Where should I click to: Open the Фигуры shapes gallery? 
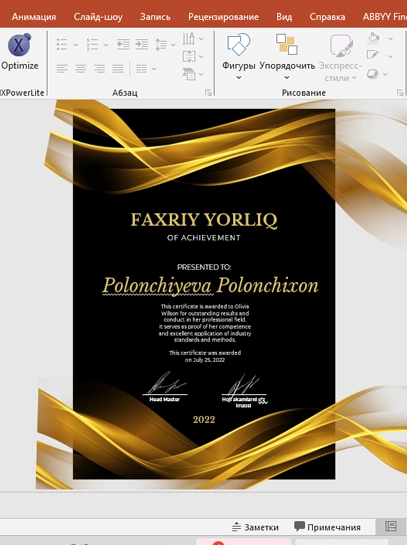(238, 57)
